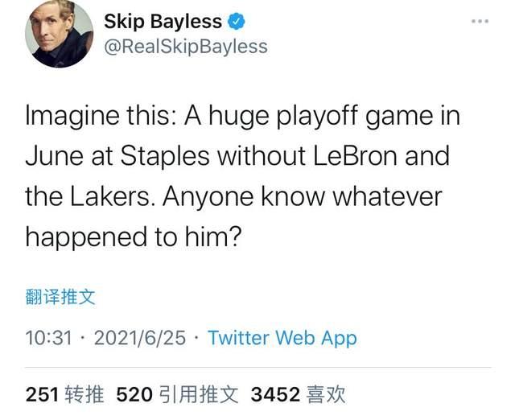Open the @RealSkipBayless handle link
Image resolution: width=515 pixels, height=420 pixels.
tap(185, 47)
